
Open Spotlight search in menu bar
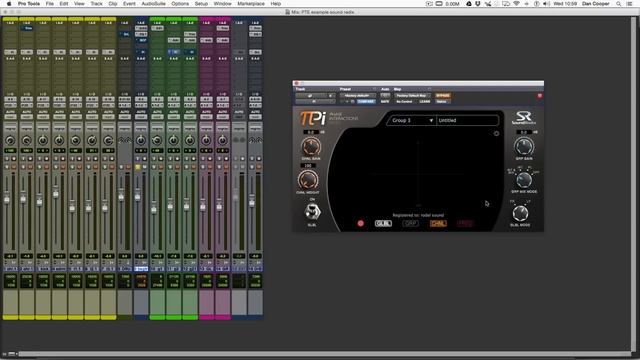point(619,4)
